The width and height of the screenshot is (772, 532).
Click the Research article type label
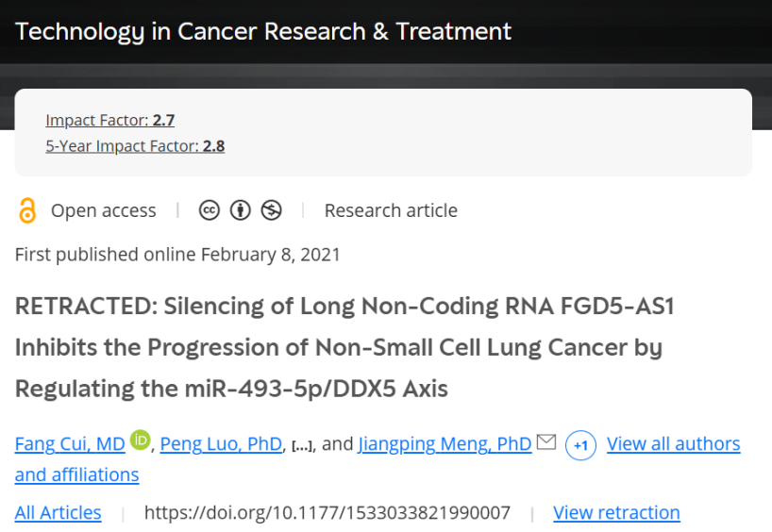391,210
